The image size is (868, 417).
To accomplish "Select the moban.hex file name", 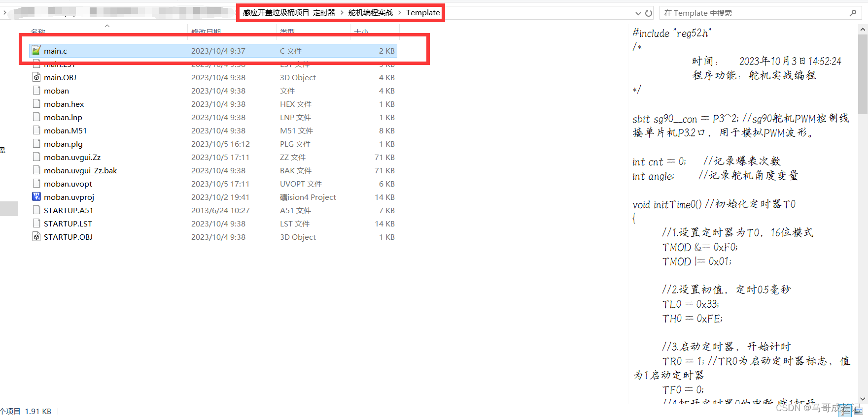I will coord(64,104).
